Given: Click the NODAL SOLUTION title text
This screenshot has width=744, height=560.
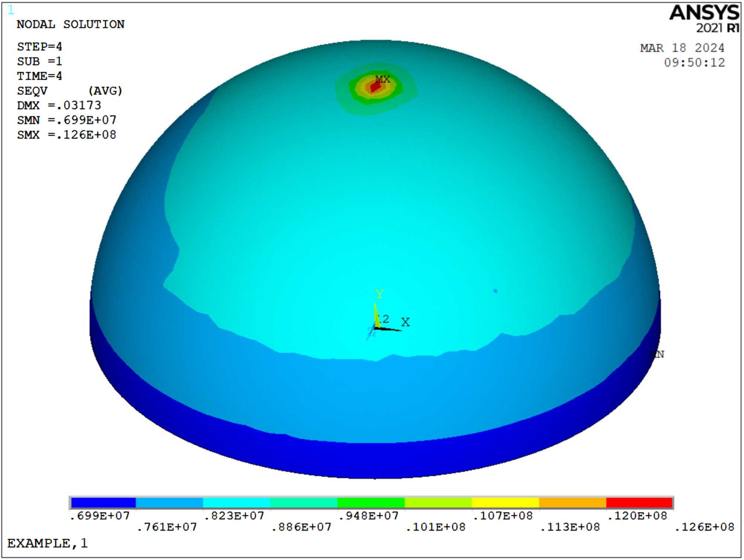Looking at the screenshot, I should pos(71,25).
